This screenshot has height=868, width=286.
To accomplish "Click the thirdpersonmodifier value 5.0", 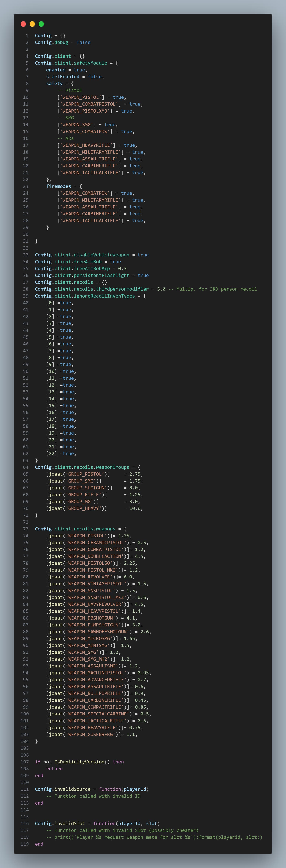I will point(161,289).
